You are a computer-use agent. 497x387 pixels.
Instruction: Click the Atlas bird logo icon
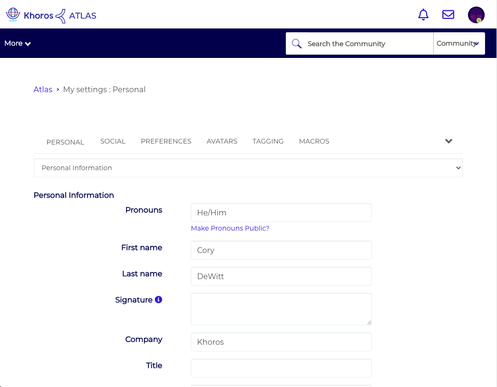click(61, 16)
